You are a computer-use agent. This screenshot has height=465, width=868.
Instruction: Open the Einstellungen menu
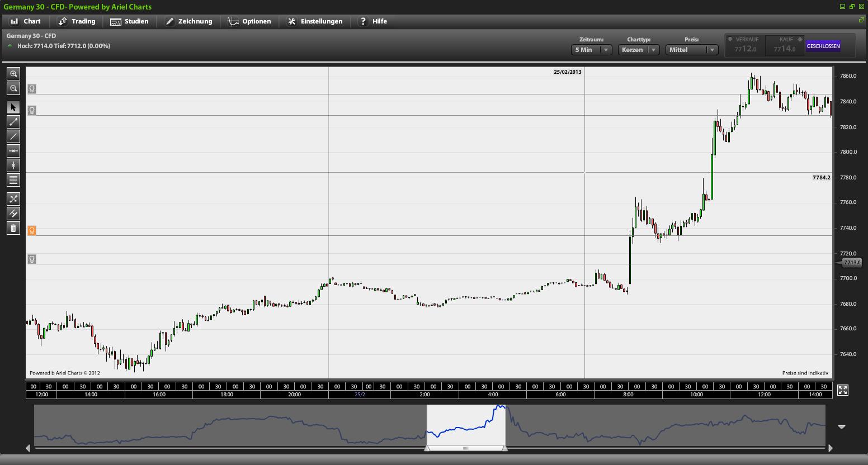(315, 21)
